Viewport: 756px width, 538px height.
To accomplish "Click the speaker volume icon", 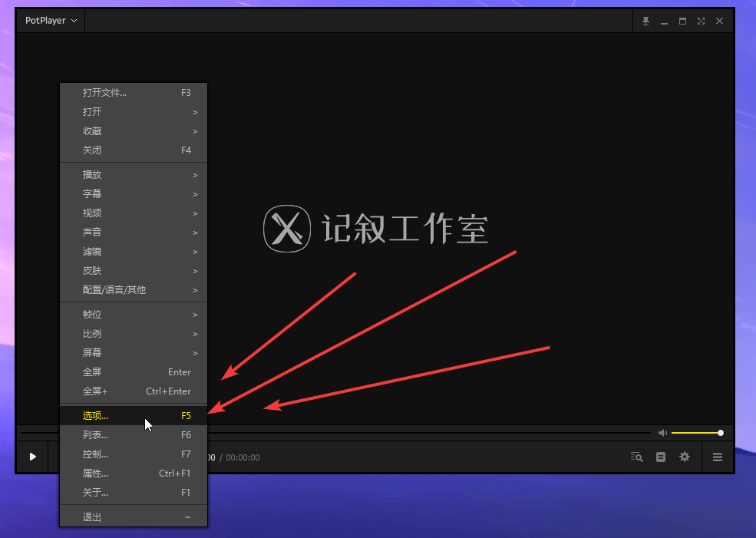I will tap(662, 432).
